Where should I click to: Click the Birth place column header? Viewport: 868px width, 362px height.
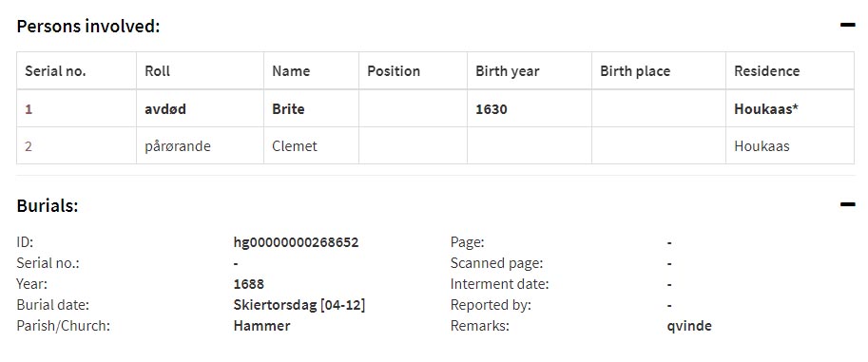[x=635, y=71]
